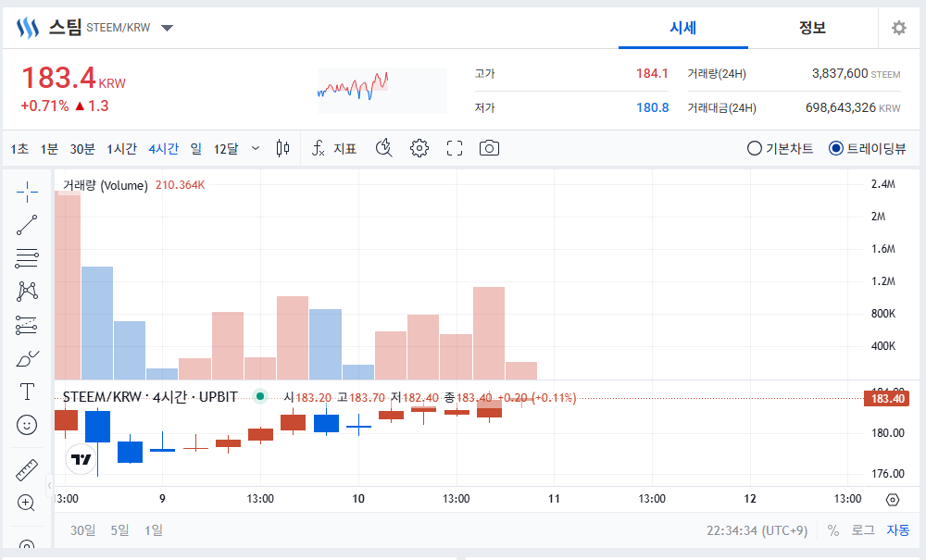Screen dimensions: 926x560
Task: Select the XABCD pattern tool
Action: point(27,291)
